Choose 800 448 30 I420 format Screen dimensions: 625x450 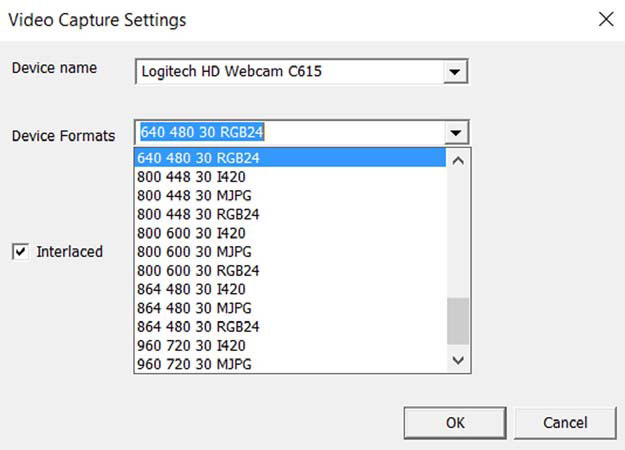pyautogui.click(x=291, y=177)
